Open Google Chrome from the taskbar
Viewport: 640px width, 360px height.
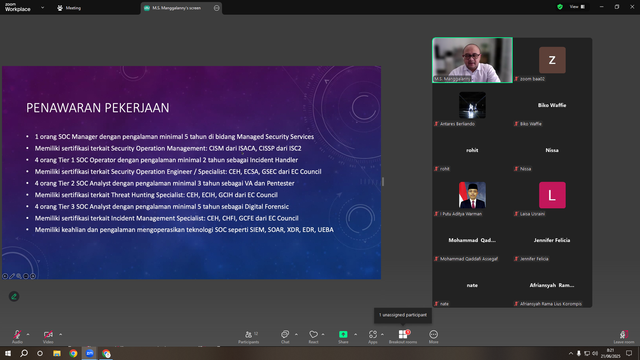pos(73,353)
